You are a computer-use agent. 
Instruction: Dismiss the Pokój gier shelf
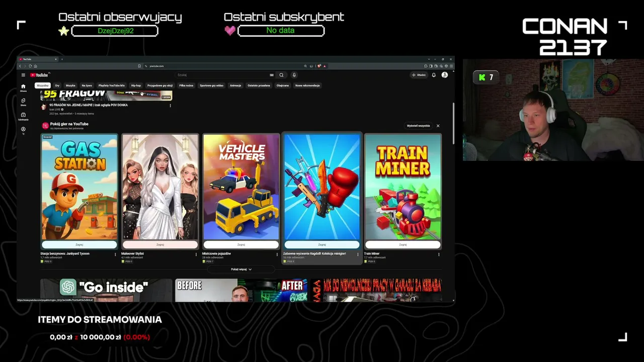pos(438,126)
